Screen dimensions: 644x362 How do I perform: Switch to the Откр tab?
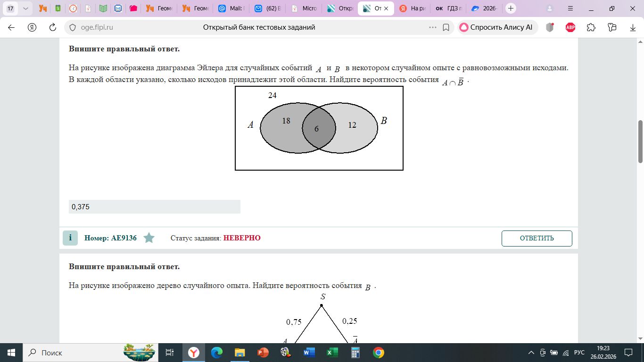point(340,8)
